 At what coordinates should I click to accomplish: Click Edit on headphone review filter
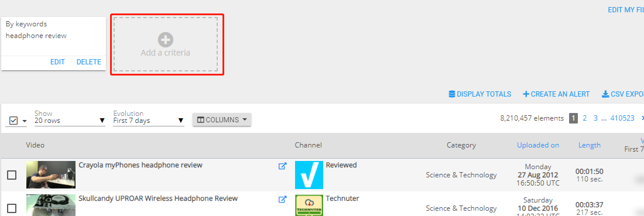click(57, 62)
